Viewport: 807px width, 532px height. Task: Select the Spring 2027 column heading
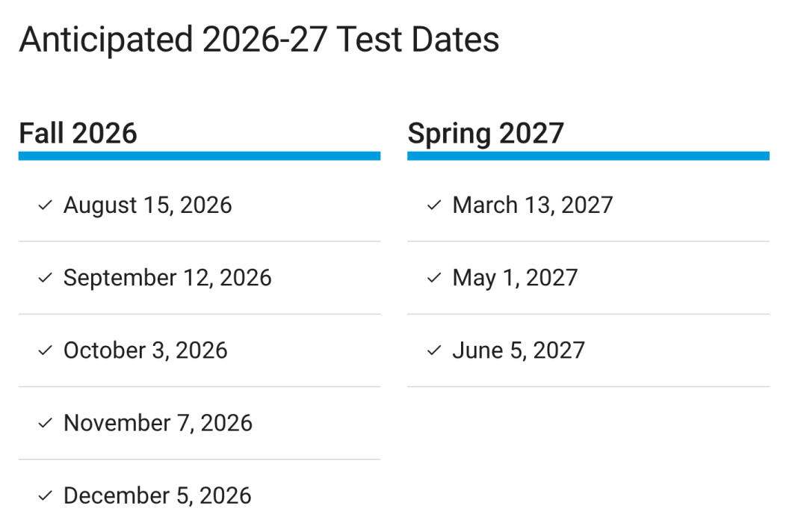coord(486,134)
